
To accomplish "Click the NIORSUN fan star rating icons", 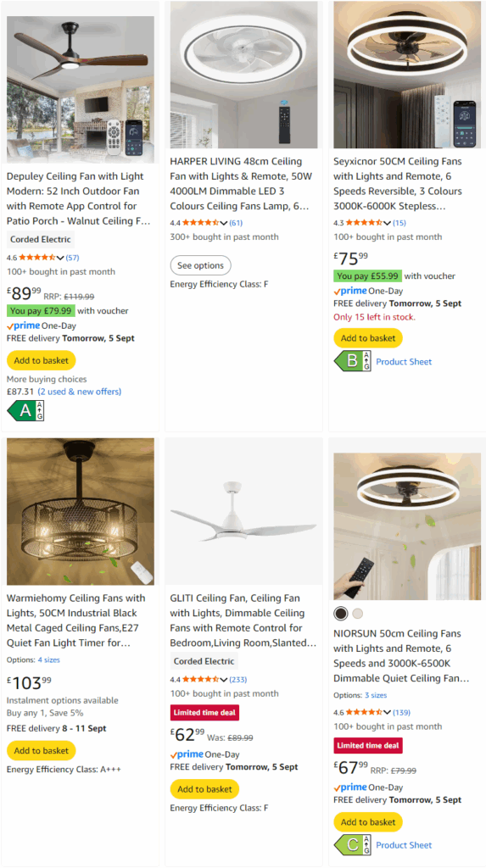I will coord(364,712).
